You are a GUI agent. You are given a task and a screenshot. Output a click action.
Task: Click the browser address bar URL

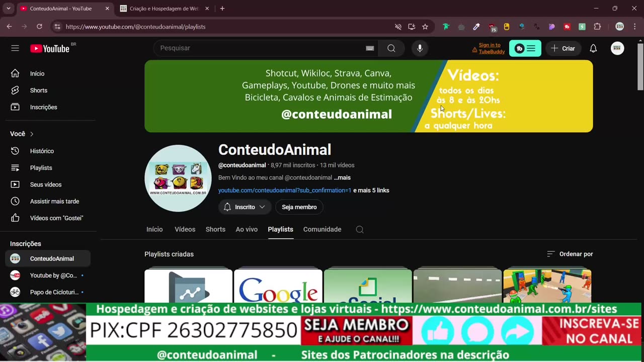(136, 27)
